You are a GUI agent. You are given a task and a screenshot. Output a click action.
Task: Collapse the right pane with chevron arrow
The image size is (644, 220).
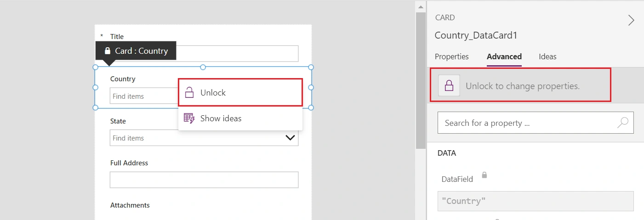click(x=631, y=20)
